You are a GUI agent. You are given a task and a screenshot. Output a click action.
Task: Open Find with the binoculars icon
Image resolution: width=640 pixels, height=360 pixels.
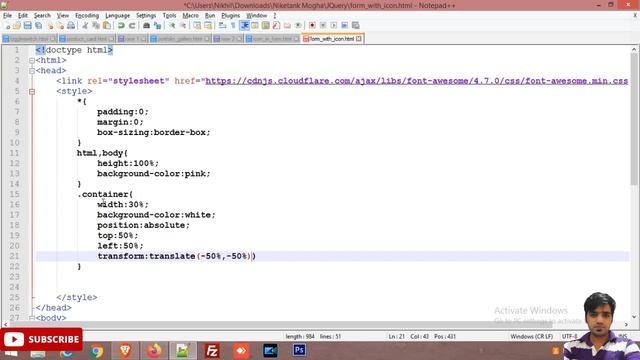pos(146,26)
